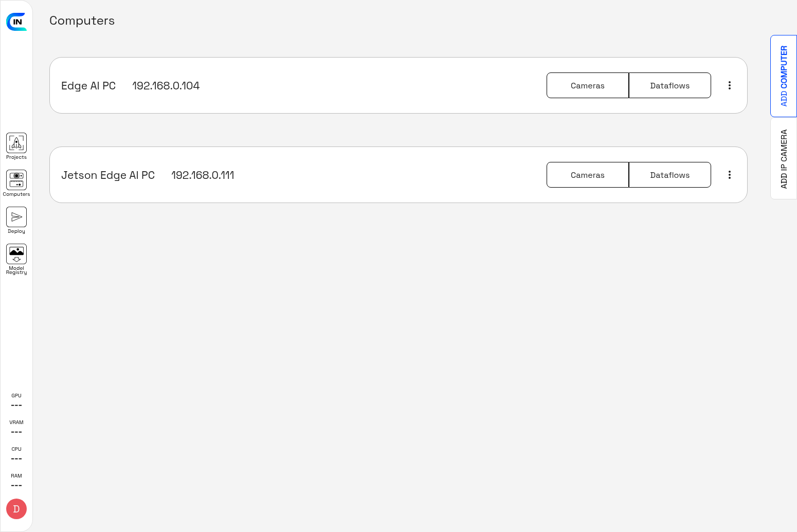Click the GPU usage indicator
Image resolution: width=797 pixels, height=532 pixels.
(x=16, y=401)
